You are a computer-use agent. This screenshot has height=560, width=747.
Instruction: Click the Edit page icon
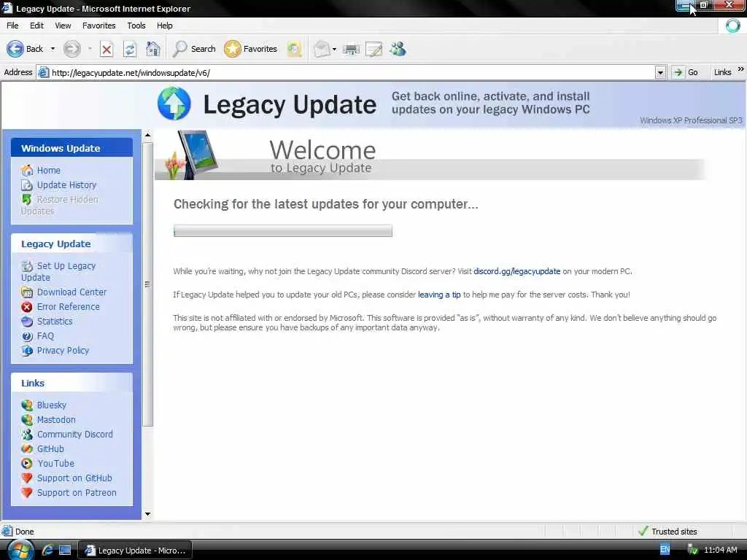click(374, 49)
